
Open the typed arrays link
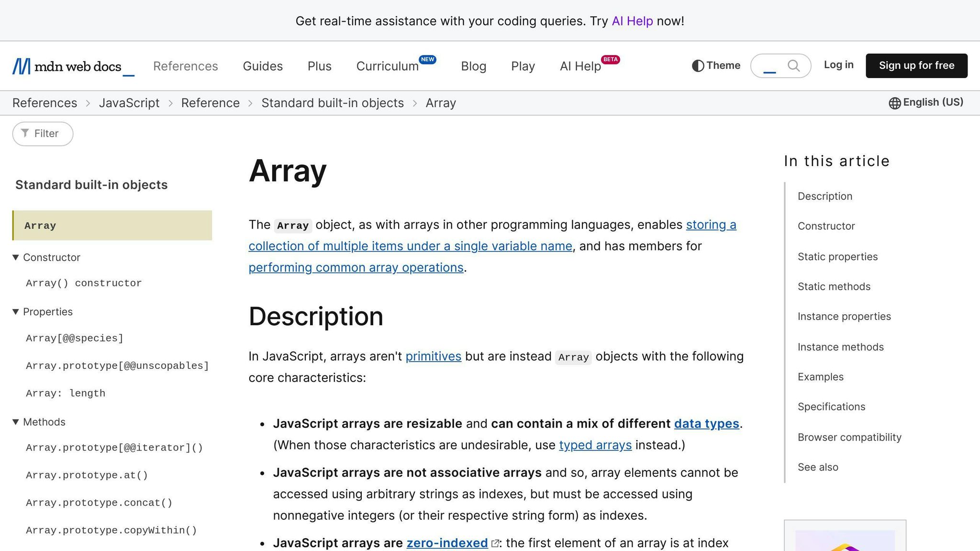[595, 445]
